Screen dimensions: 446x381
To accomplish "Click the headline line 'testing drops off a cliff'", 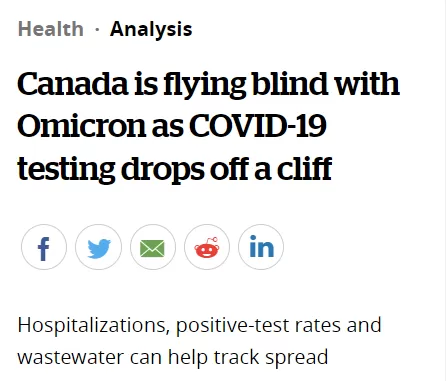I will tap(175, 169).
